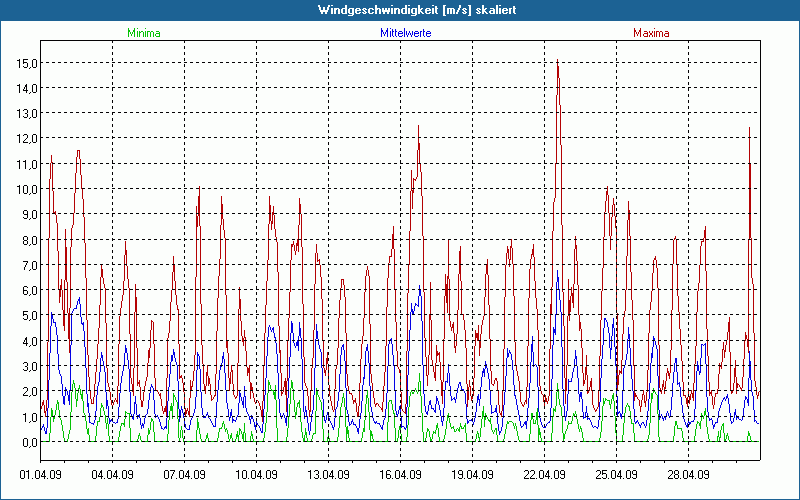Click the red Maxima legend label
The height and width of the screenshot is (500, 800).
coord(651,33)
